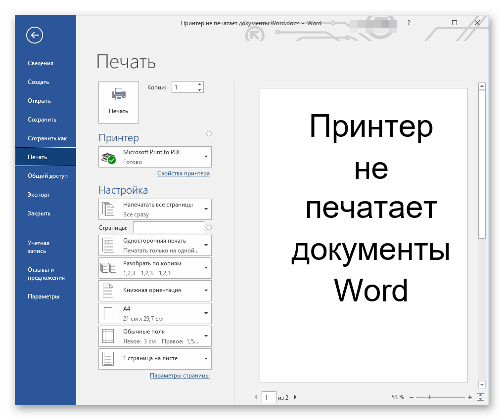
Task: Click the Страницы input field
Action: point(169,227)
